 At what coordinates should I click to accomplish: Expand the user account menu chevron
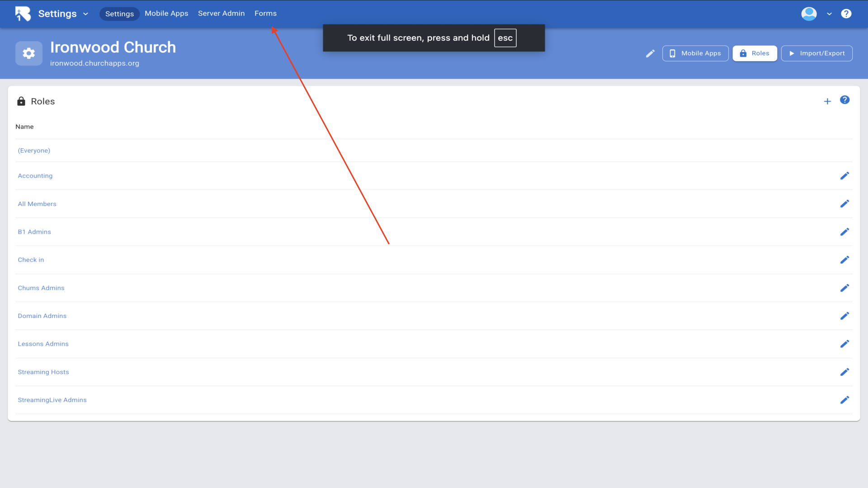pos(829,14)
